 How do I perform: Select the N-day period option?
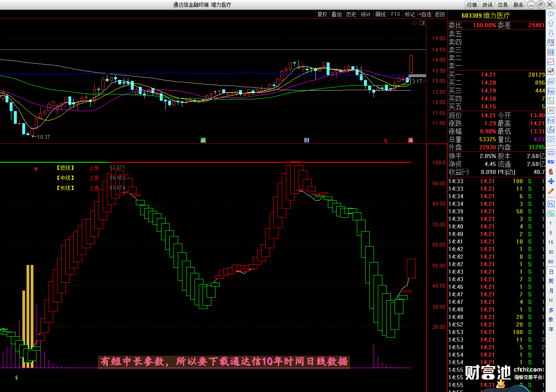pyautogui.click(x=551, y=301)
